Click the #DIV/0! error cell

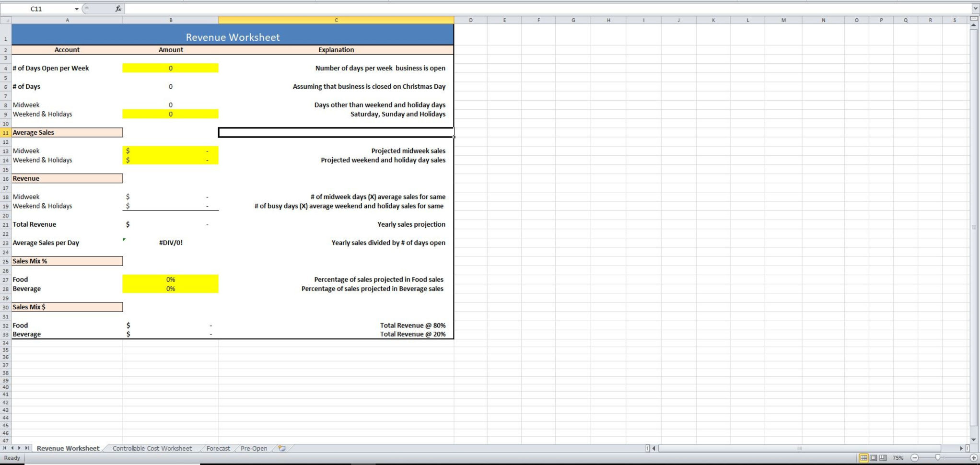[x=171, y=243]
